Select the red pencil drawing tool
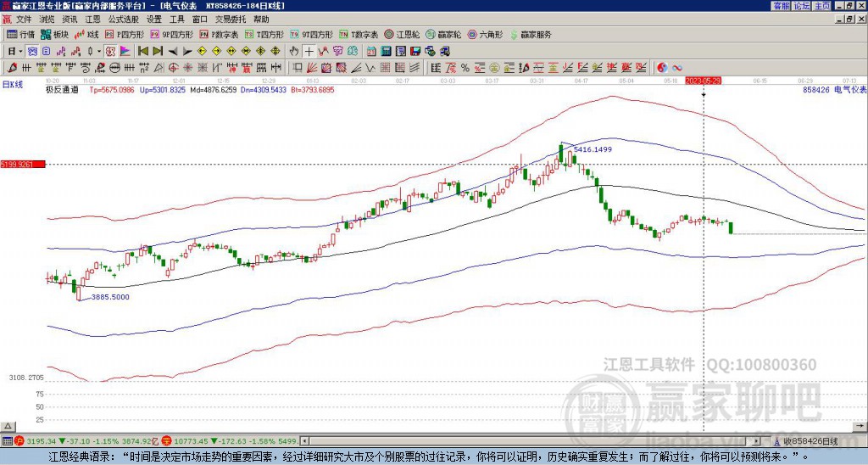 click(x=11, y=68)
